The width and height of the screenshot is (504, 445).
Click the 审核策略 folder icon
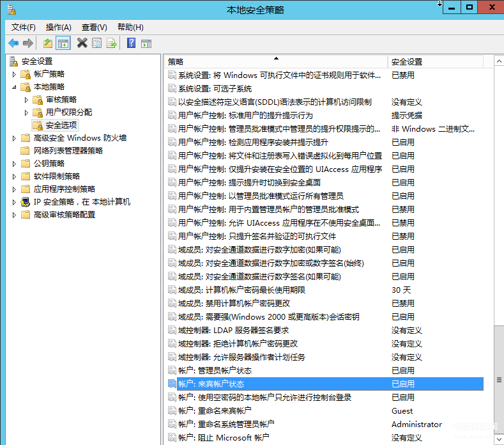38,100
